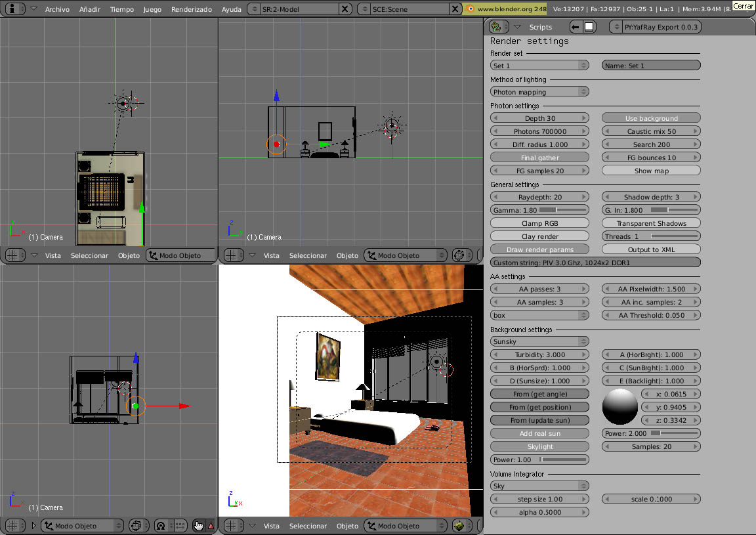Toggle Transparent Shadows
This screenshot has width=756, height=535.
651,223
